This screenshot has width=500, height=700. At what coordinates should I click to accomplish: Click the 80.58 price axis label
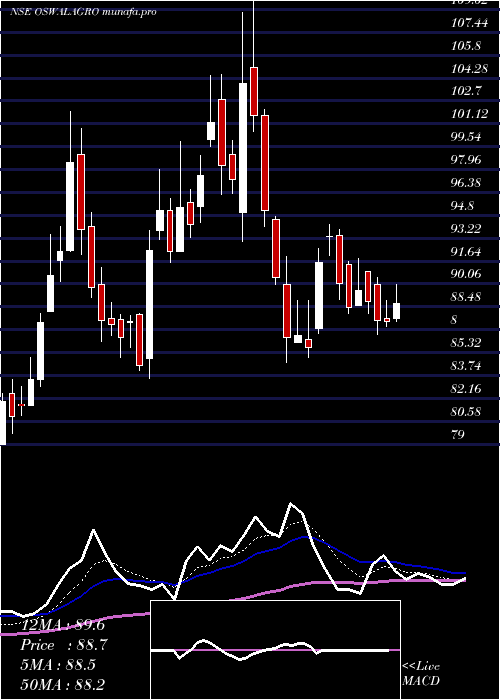(x=466, y=411)
